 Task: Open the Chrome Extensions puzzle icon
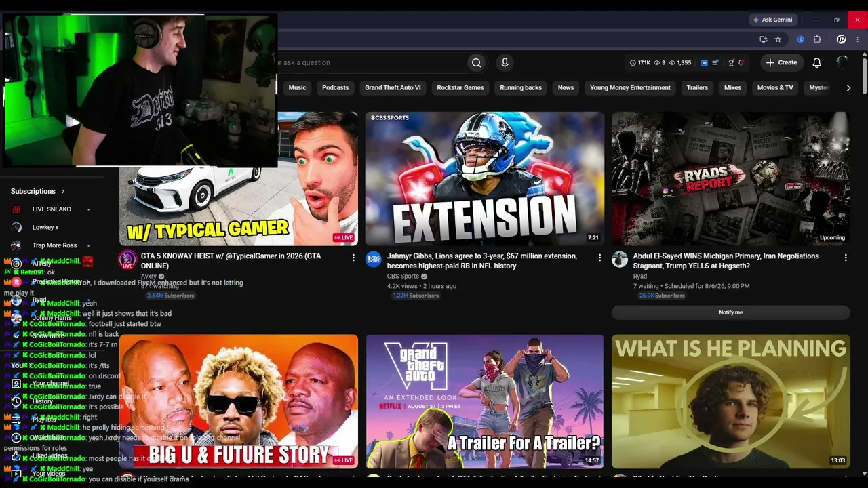coord(817,39)
